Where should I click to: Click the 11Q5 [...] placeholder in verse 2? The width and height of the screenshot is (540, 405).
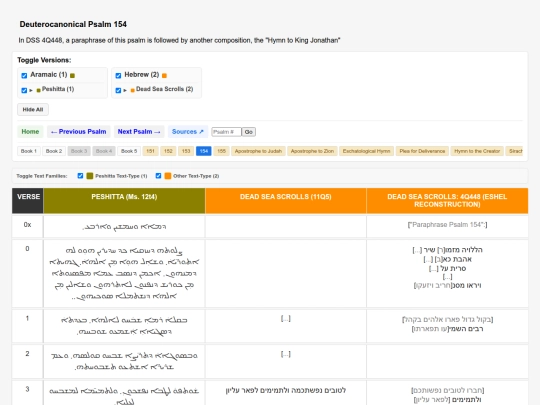tap(286, 354)
